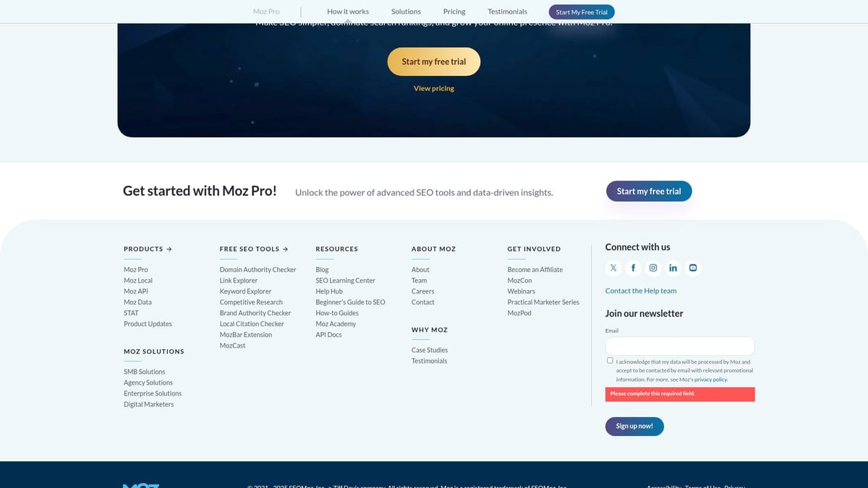
Task: Check the data processing acknowledgment checkbox
Action: point(610,360)
